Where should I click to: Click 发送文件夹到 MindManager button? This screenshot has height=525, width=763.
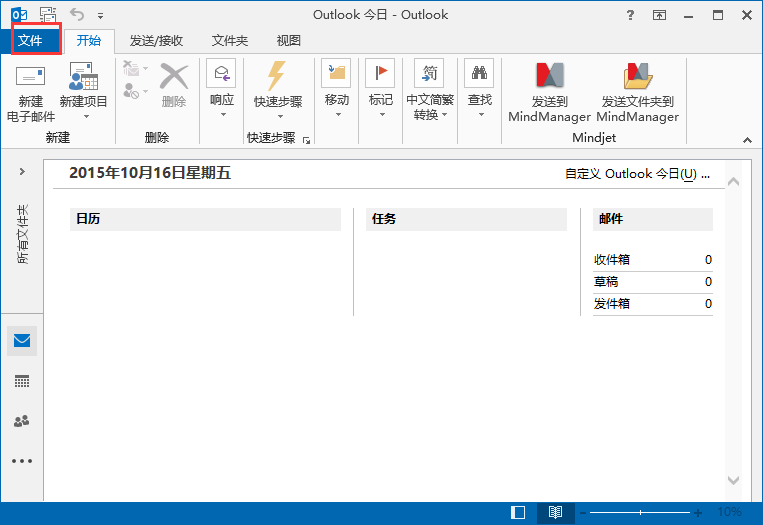pyautogui.click(x=637, y=92)
